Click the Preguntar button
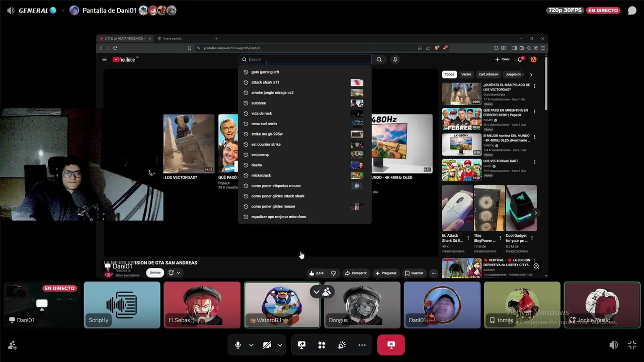 pos(386,273)
